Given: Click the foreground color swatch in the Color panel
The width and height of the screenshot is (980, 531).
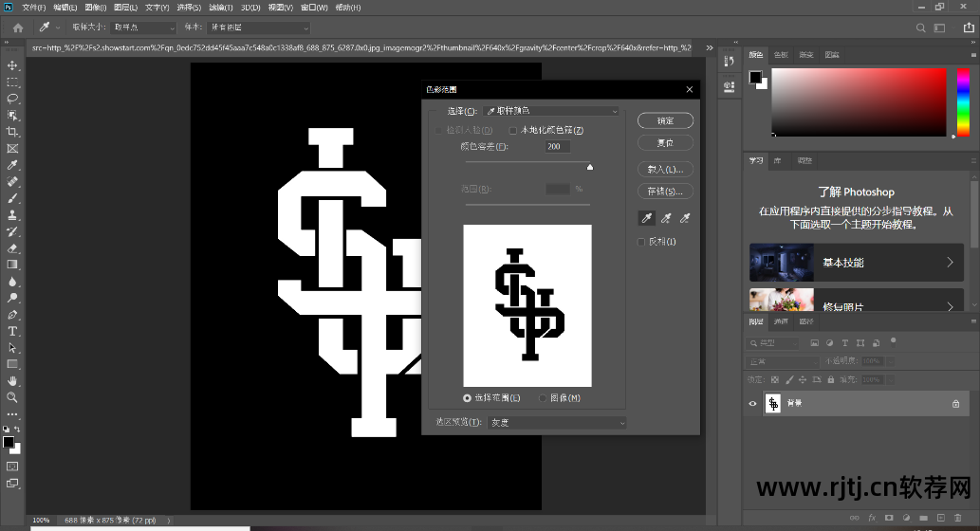Looking at the screenshot, I should (755, 78).
